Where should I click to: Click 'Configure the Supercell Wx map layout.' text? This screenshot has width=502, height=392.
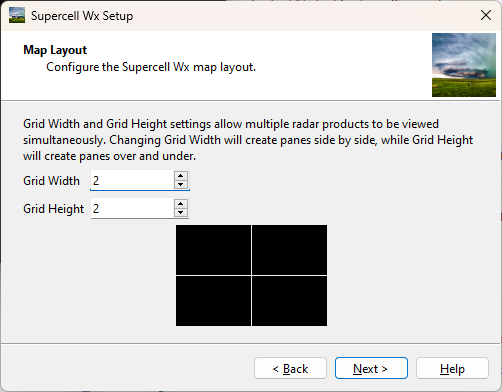click(x=151, y=67)
